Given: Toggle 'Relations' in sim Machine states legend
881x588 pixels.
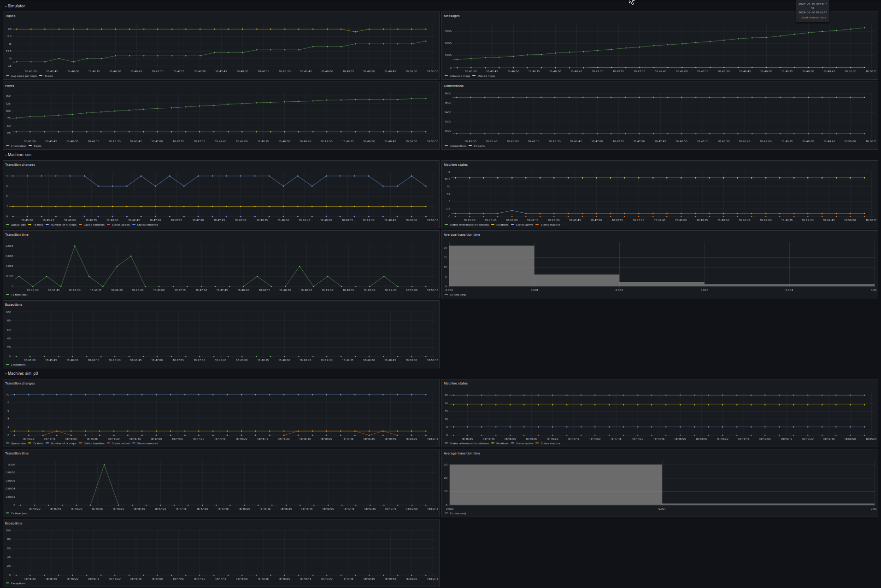Looking at the screenshot, I should tap(502, 225).
